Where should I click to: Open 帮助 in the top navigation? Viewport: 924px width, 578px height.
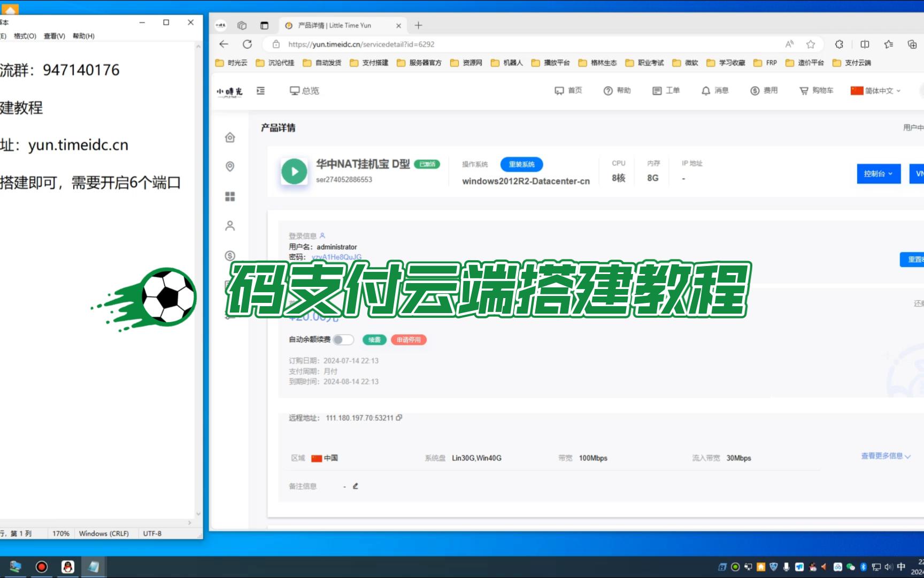[617, 90]
